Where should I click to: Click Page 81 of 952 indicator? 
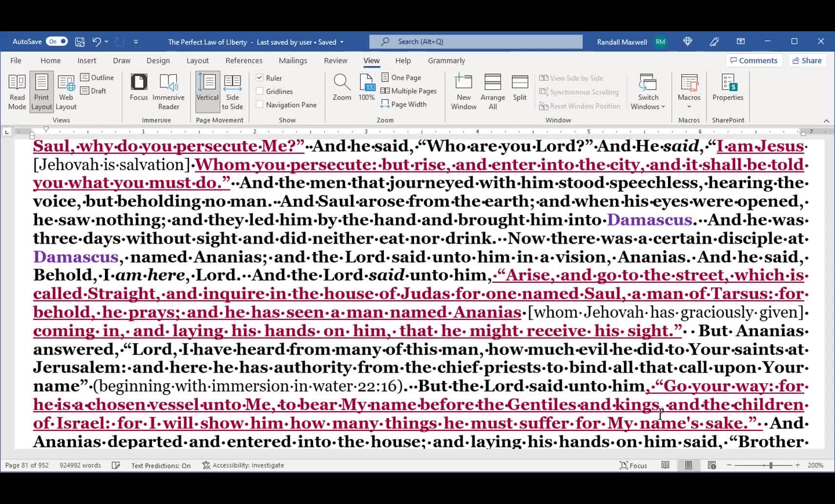(x=27, y=465)
